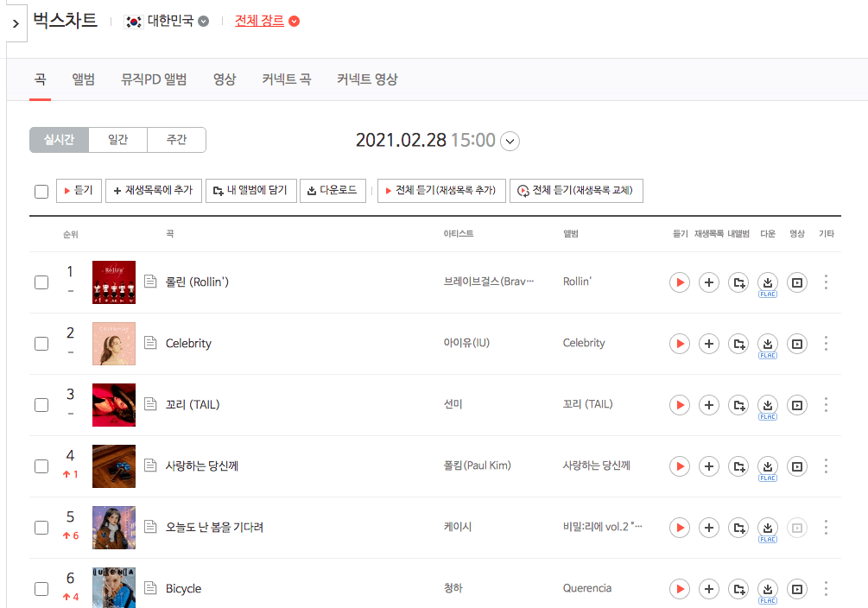868x608 pixels.
Task: Open the video for Bicycle
Action: coord(797,589)
